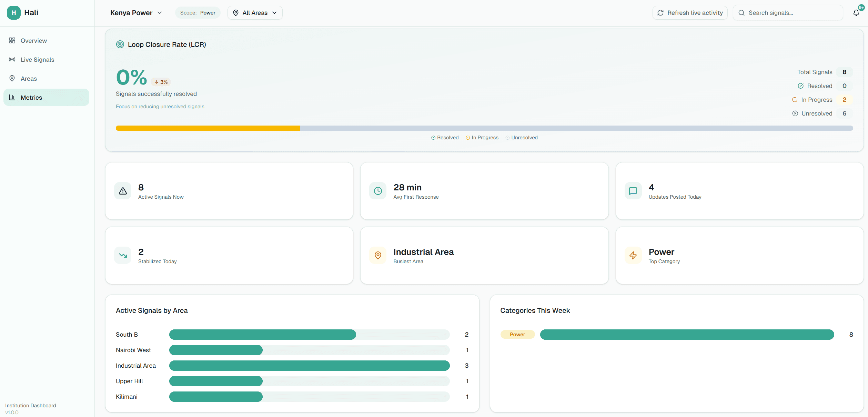Click the yellow in-progress bar segment
Screen dimensions: 868x417
tap(208, 128)
